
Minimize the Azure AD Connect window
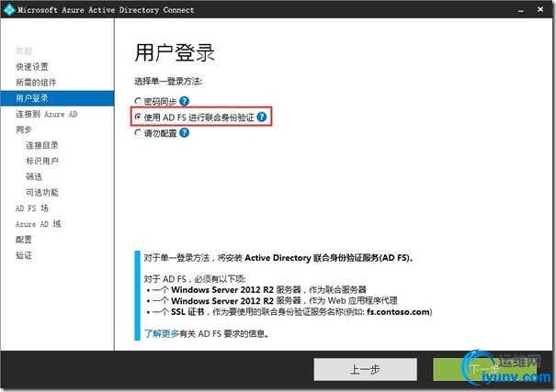point(520,10)
